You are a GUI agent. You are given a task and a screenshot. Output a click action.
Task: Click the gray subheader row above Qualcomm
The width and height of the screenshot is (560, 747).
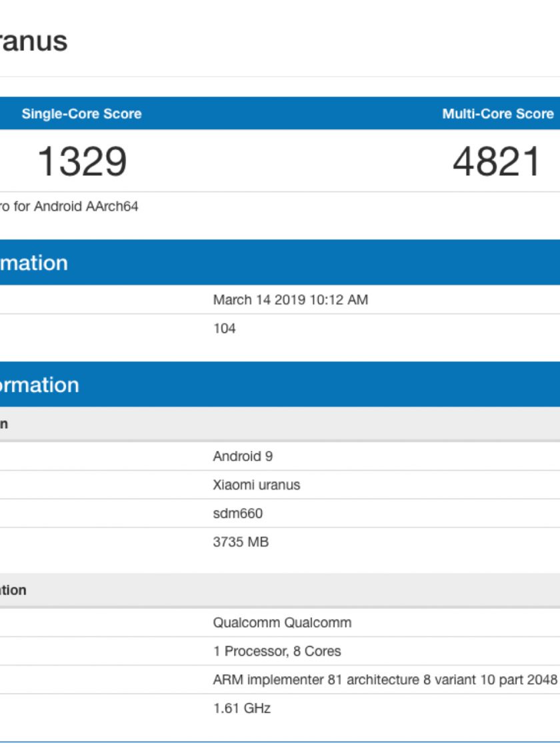point(267,590)
